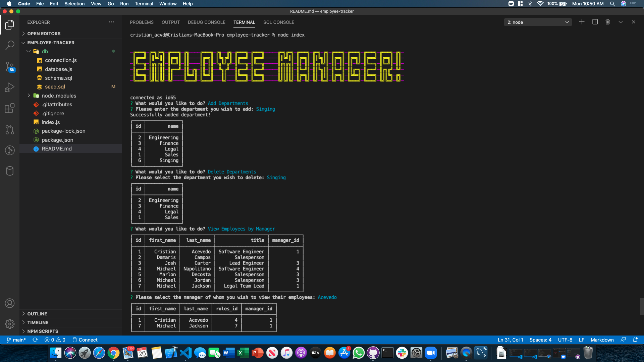Open the Run and Debug view
The height and width of the screenshot is (362, 644).
[x=10, y=87]
